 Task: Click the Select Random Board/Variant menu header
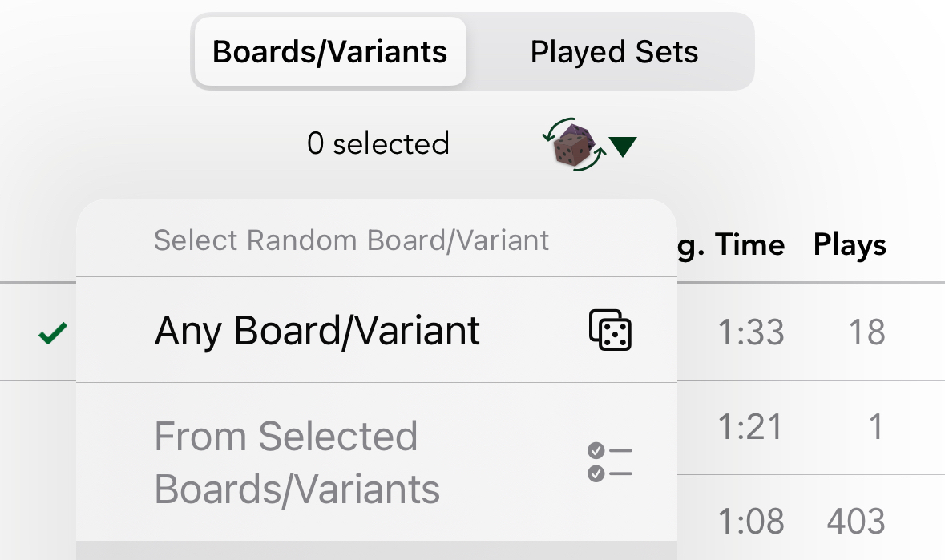[351, 240]
